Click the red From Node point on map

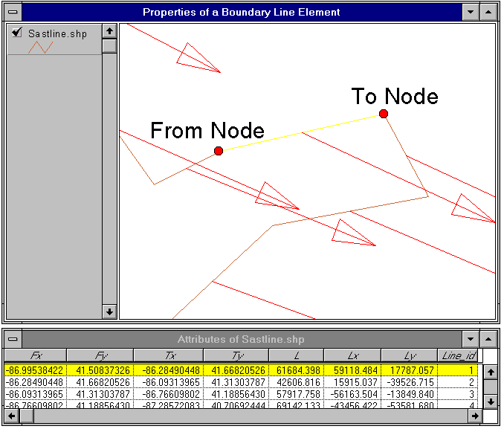click(x=219, y=151)
